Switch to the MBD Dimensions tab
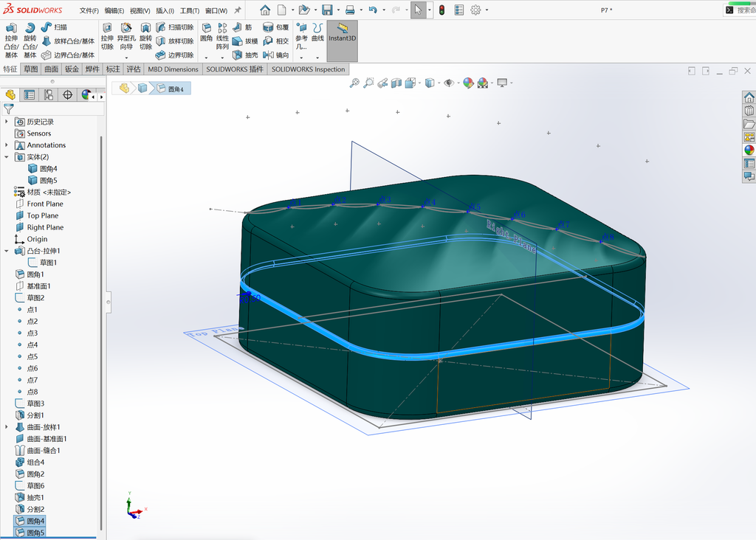Screen dimensions: 756x540 tap(173, 69)
